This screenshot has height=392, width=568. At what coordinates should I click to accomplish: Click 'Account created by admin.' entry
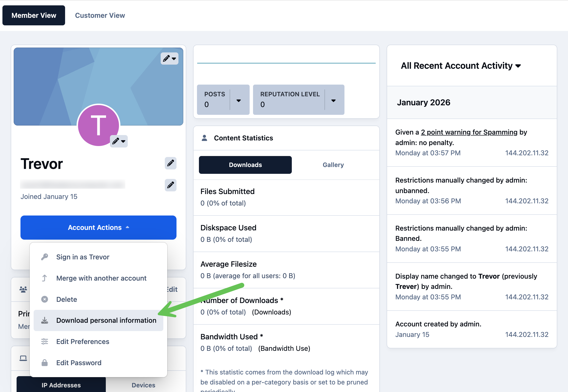click(438, 324)
